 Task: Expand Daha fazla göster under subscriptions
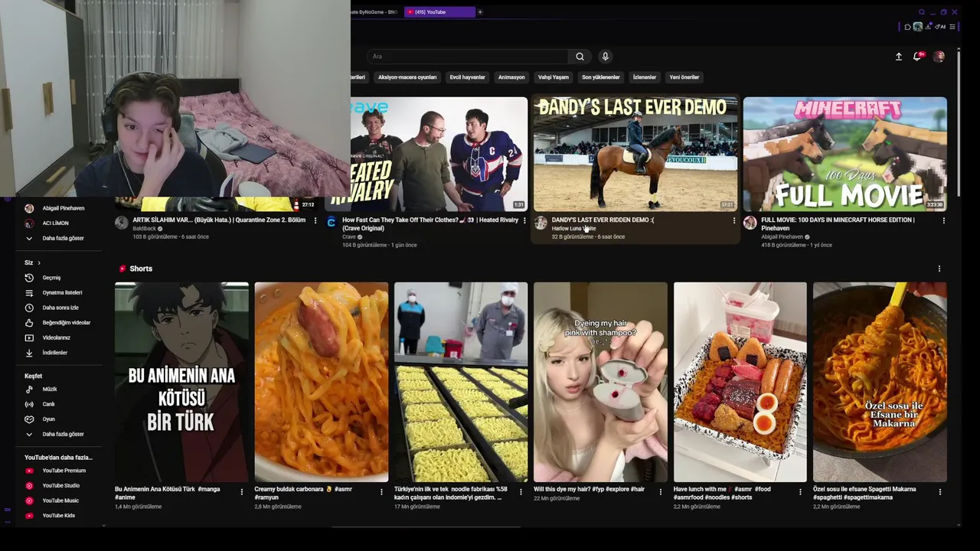(58, 238)
